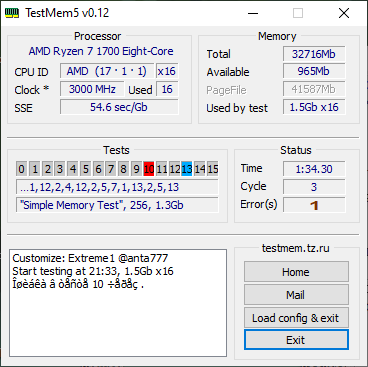Quit with the Exit button
The image size is (368, 367).
click(x=296, y=340)
